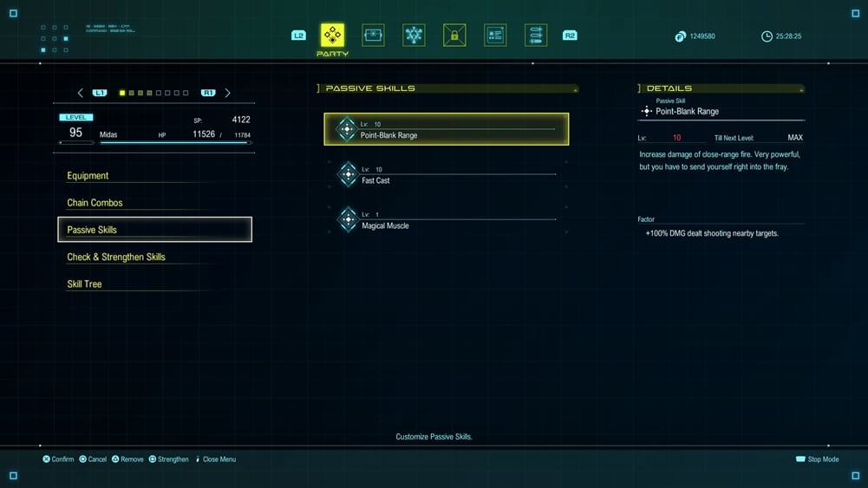Click the +100% DMG factor text
The width and height of the screenshot is (868, 488).
tap(712, 233)
